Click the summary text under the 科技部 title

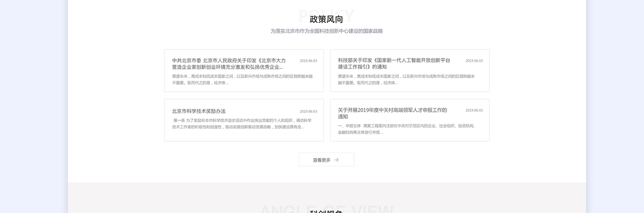(x=406, y=79)
